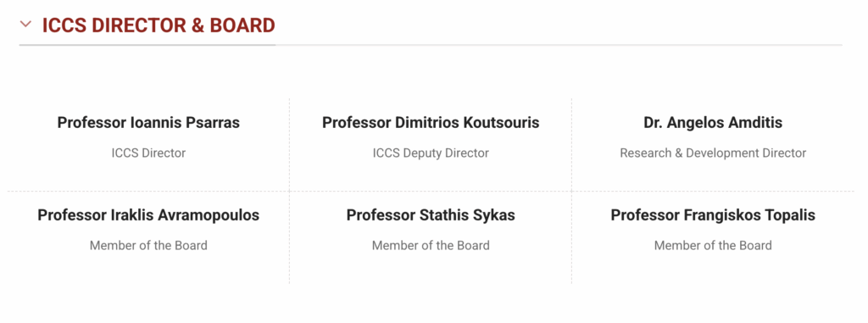Click the ICCS Director title text

148,153
